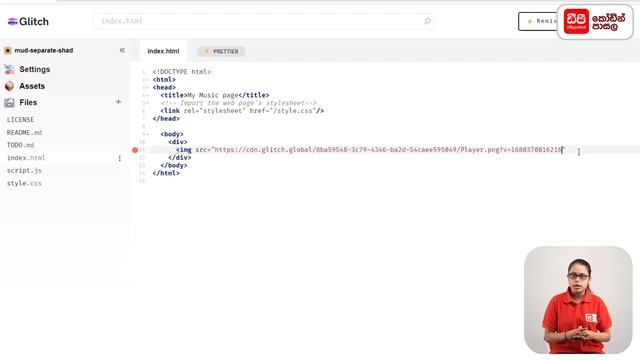This screenshot has height=360, width=640.
Task: Click the search magnifier icon
Action: (427, 21)
